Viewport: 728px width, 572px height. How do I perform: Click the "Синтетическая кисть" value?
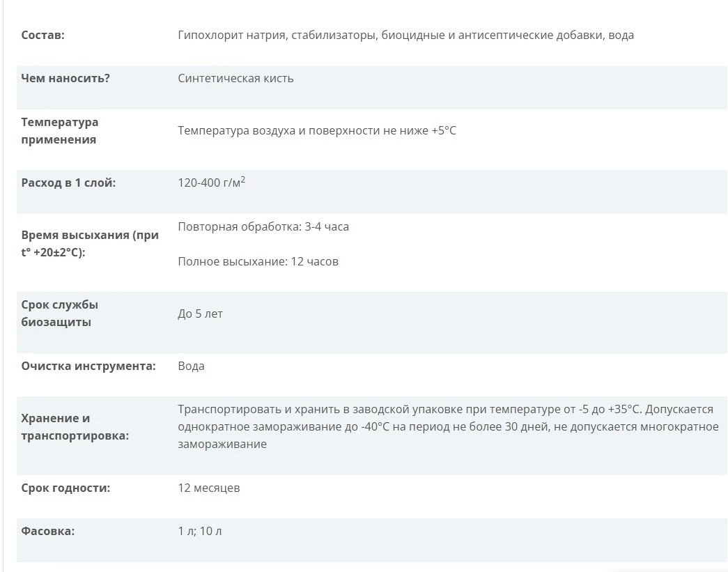click(x=236, y=79)
